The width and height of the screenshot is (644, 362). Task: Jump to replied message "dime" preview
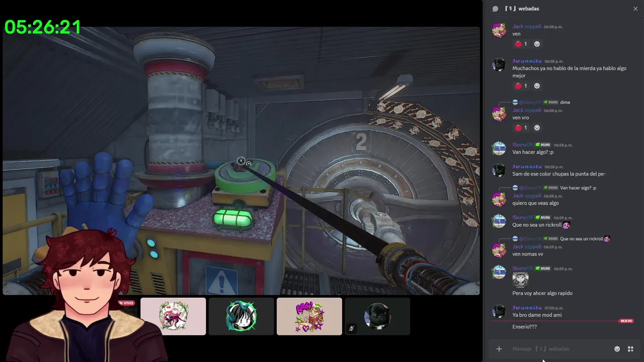(565, 103)
